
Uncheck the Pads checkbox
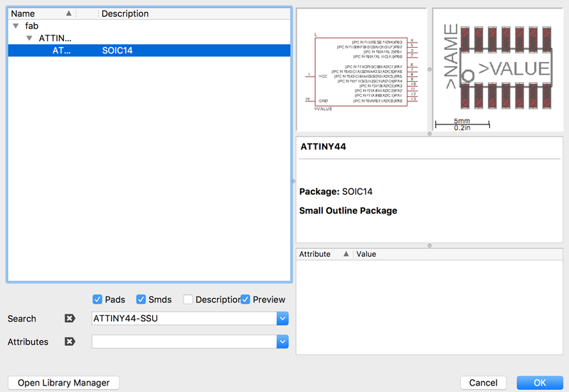coord(97,300)
